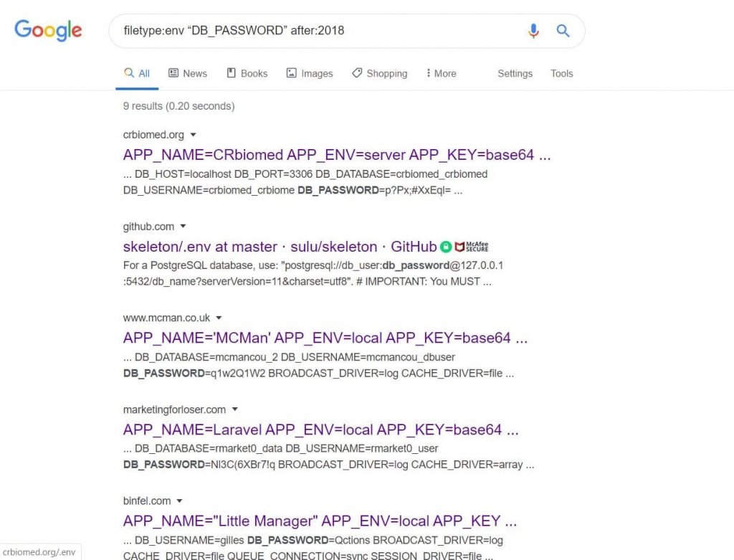Switch to the Books tab
The height and width of the screenshot is (560, 734).
tap(247, 74)
